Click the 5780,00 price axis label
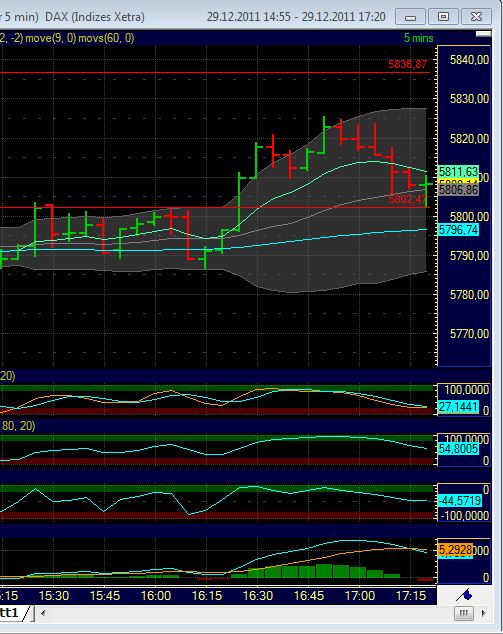 (x=469, y=295)
